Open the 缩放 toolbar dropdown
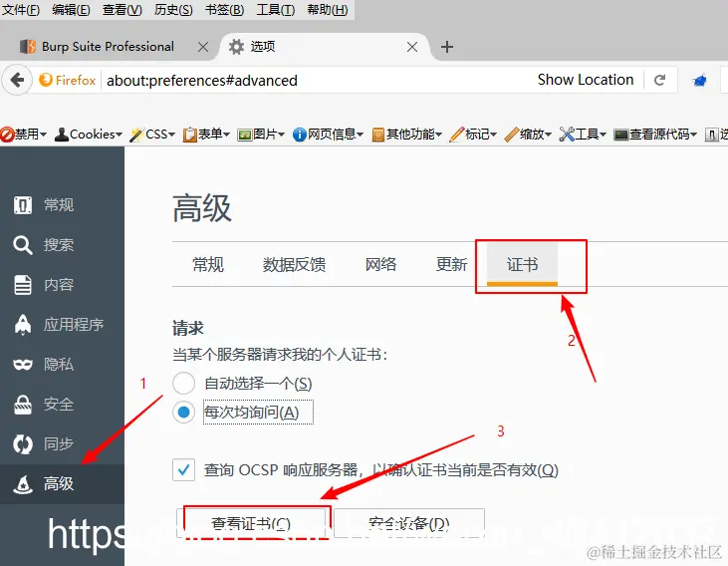728x566 pixels. (x=528, y=134)
